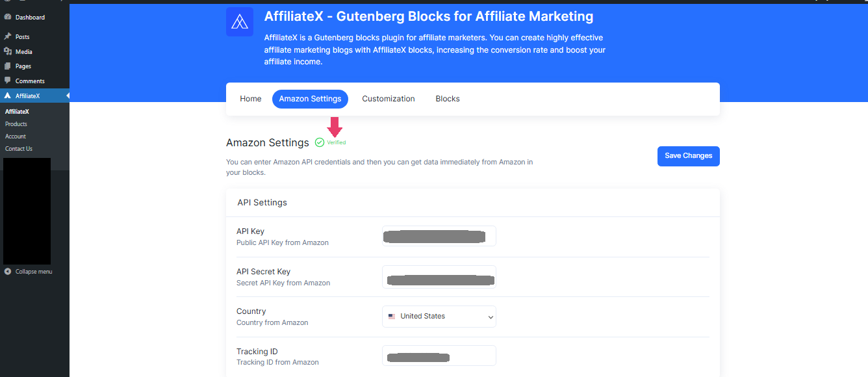
Task: Open the Dashboard from the sidebar icon
Action: [x=8, y=16]
